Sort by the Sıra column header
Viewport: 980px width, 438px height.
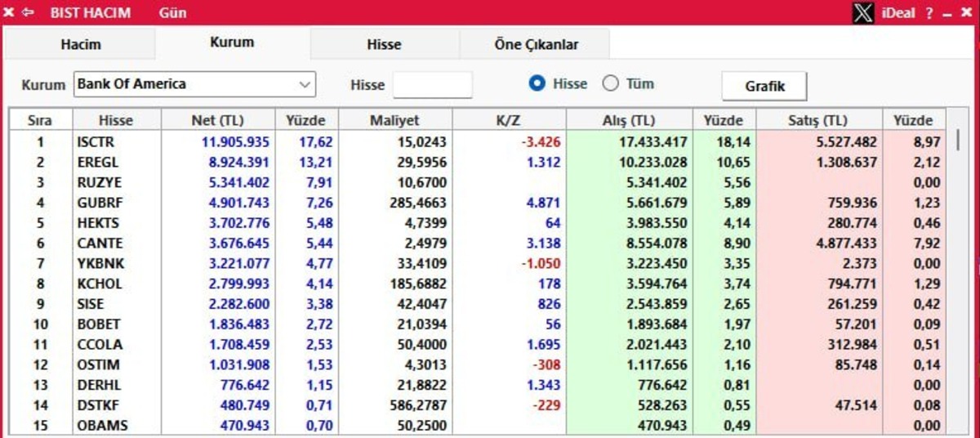(x=39, y=120)
